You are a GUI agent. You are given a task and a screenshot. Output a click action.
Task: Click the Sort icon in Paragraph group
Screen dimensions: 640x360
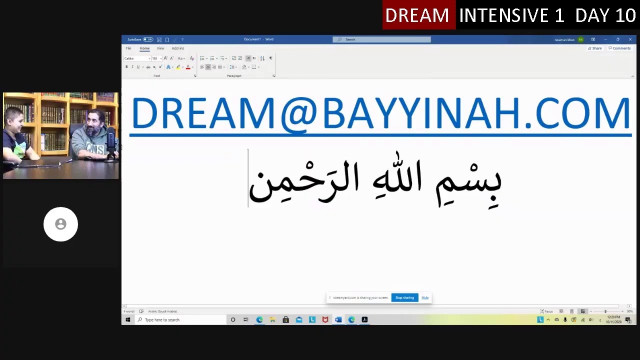(262, 58)
